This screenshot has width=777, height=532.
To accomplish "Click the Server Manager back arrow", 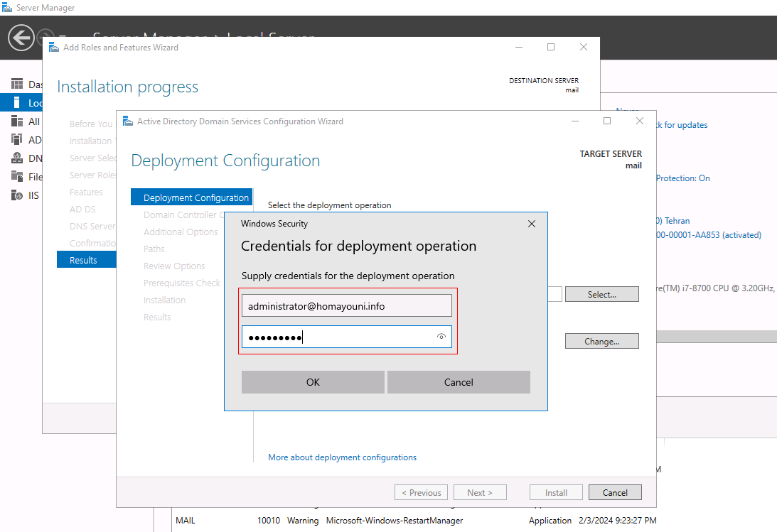I will pos(21,38).
